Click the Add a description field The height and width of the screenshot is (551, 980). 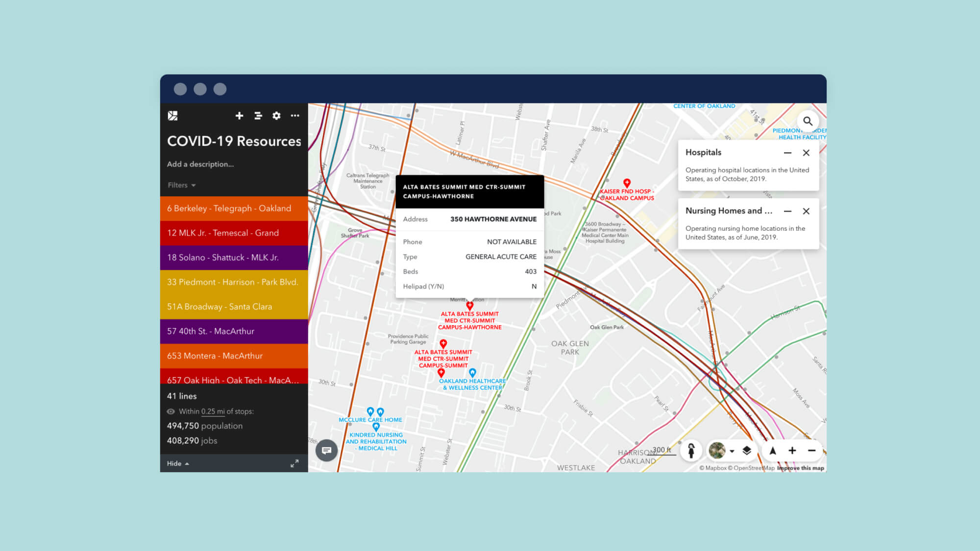[200, 164]
